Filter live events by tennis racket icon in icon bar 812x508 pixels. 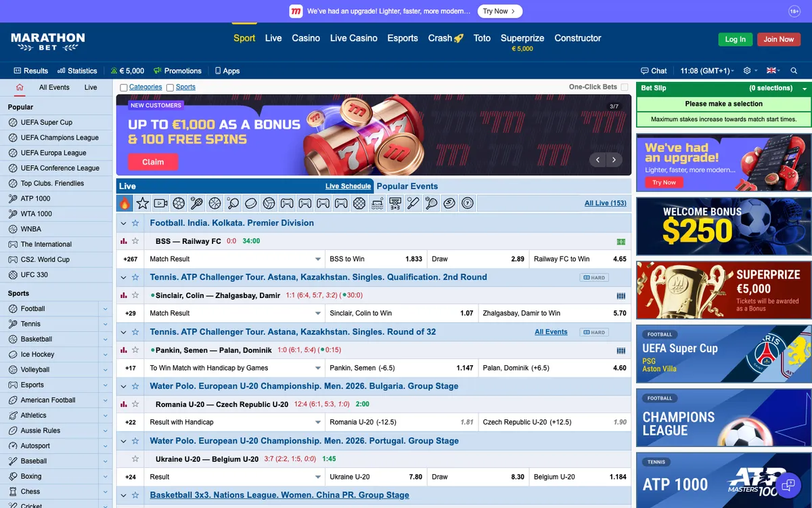click(196, 203)
